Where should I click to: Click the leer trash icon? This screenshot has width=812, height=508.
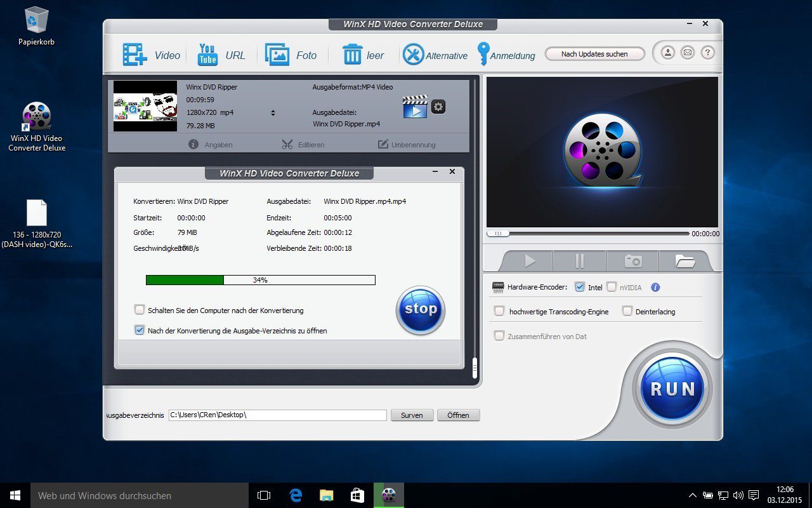(352, 55)
